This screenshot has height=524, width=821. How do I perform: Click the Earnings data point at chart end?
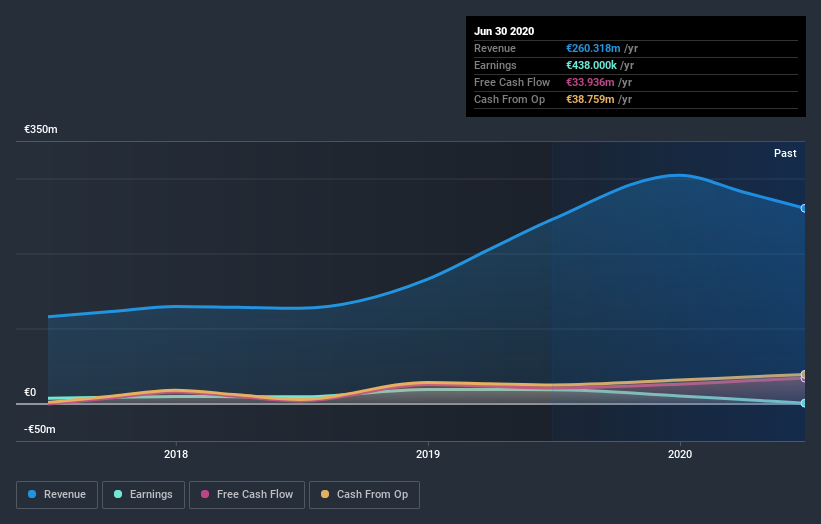coord(803,403)
